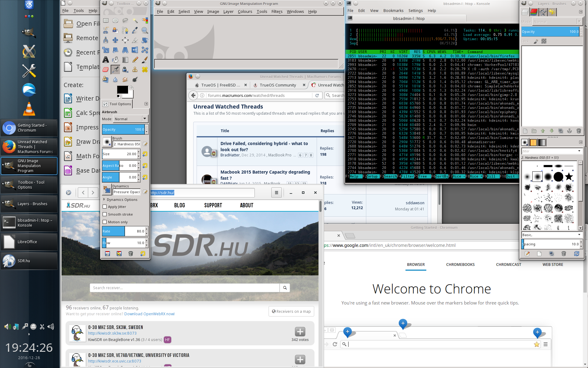This screenshot has height=368, width=588.
Task: Select the Smudge finger tool
Action: click(125, 79)
